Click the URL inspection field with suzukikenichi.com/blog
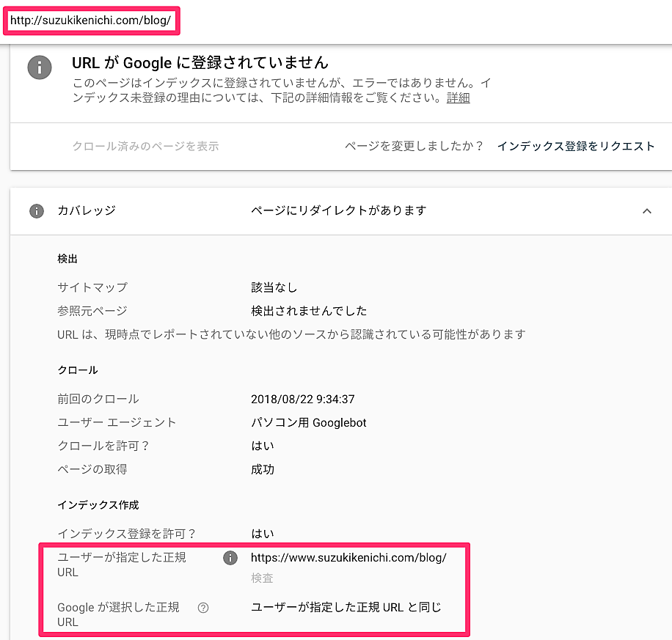The image size is (672, 640). pos(91,21)
